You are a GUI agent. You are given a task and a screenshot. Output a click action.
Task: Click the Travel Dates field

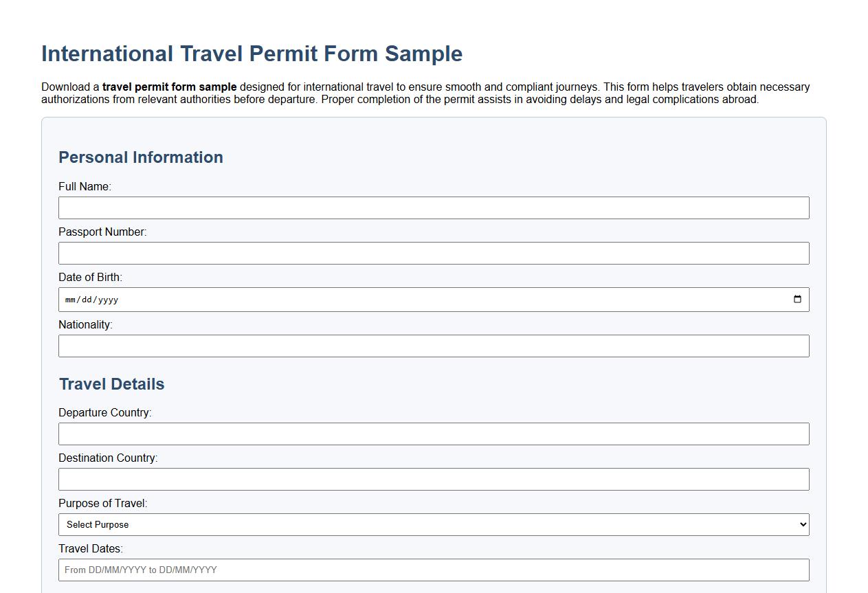click(434, 570)
